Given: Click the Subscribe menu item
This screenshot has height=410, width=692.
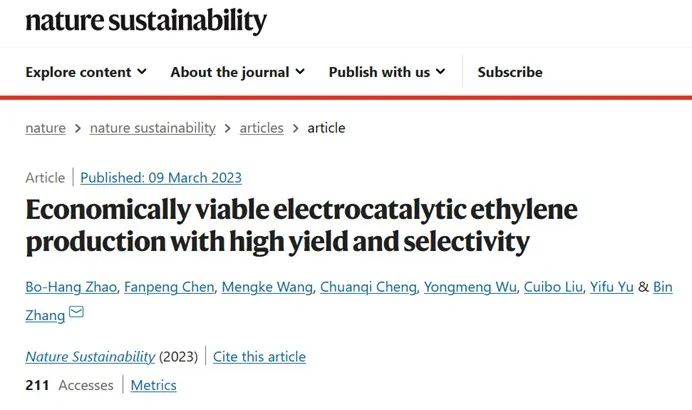Looking at the screenshot, I should click(510, 72).
